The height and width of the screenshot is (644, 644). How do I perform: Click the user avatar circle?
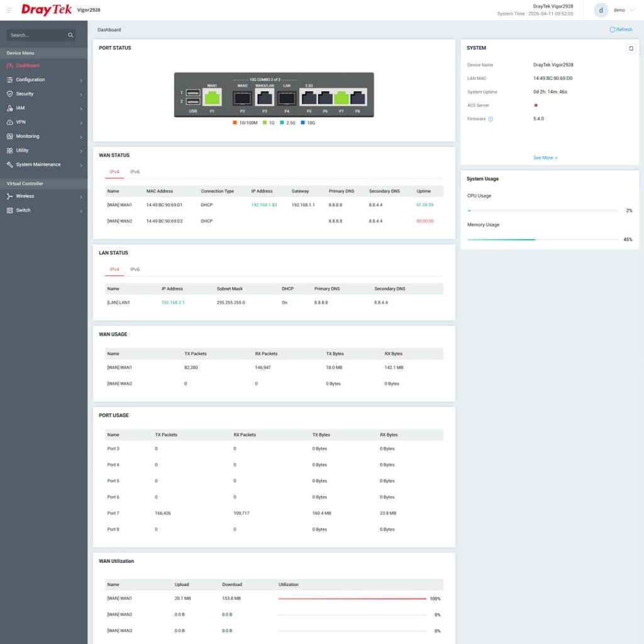(601, 10)
